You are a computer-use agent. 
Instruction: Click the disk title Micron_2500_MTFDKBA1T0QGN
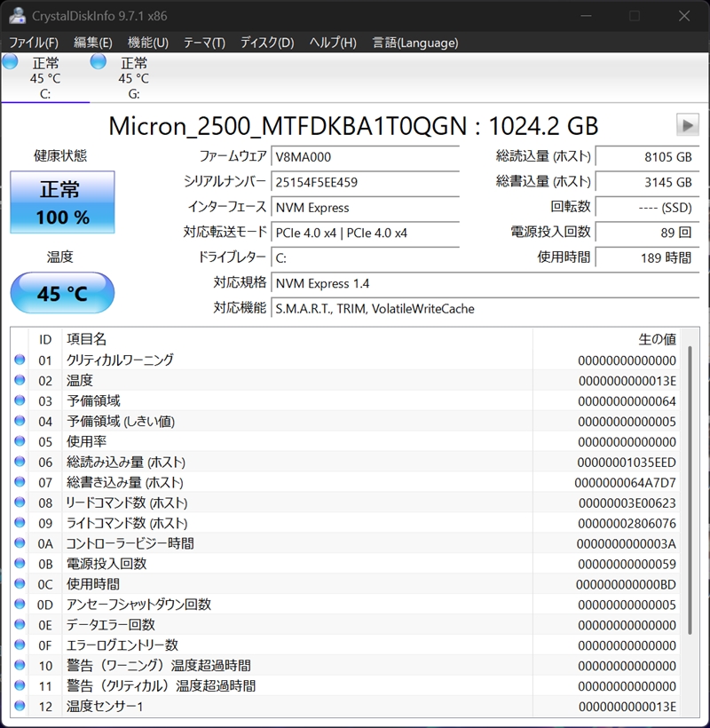[x=288, y=126]
